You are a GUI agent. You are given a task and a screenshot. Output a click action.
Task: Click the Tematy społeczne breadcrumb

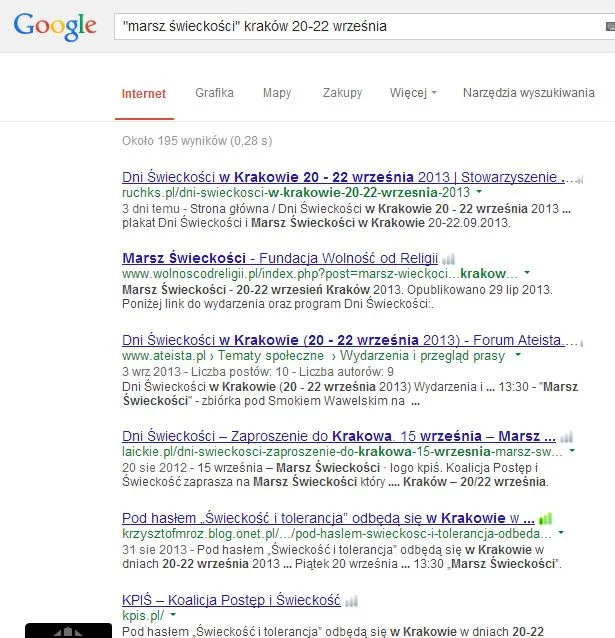point(271,356)
